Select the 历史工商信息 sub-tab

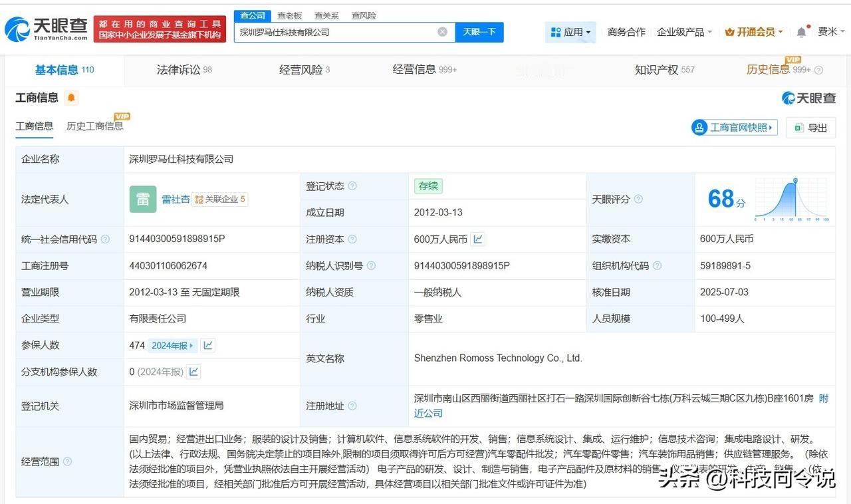94,126
